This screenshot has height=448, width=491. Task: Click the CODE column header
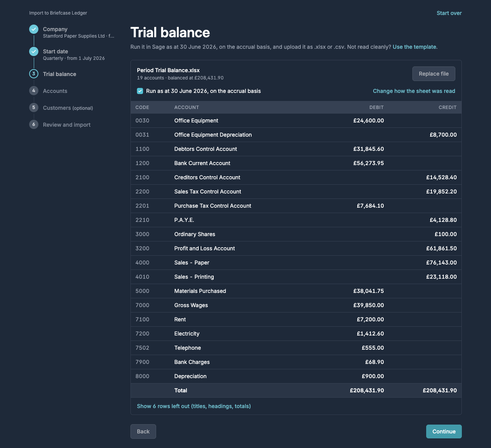pyautogui.click(x=142, y=107)
